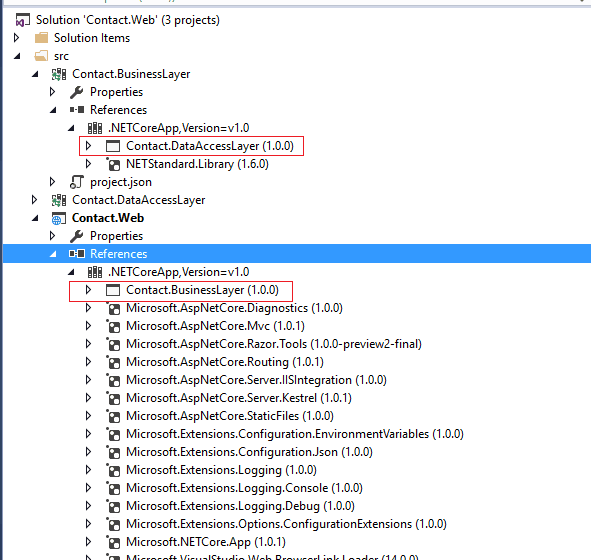The width and height of the screenshot is (591, 560).
Task: Click the project.json file icon
Action: pos(77,182)
